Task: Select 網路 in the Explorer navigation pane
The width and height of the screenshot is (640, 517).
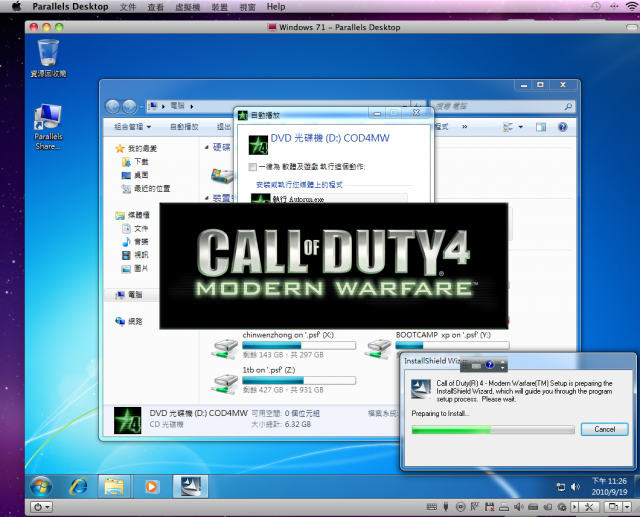Action: 129,322
